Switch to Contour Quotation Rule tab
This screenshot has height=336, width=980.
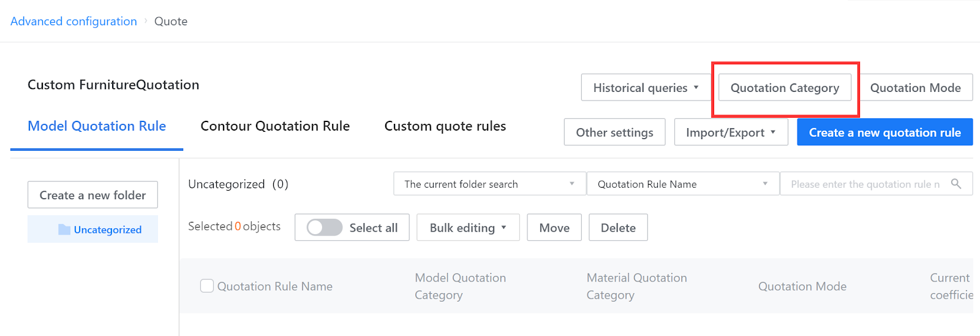275,126
